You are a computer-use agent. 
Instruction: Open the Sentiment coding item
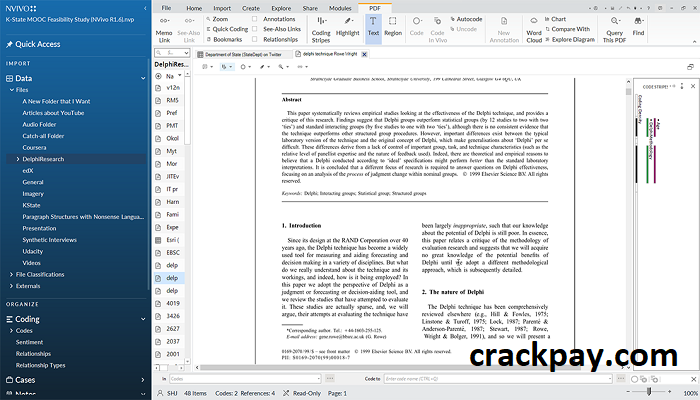pos(29,342)
